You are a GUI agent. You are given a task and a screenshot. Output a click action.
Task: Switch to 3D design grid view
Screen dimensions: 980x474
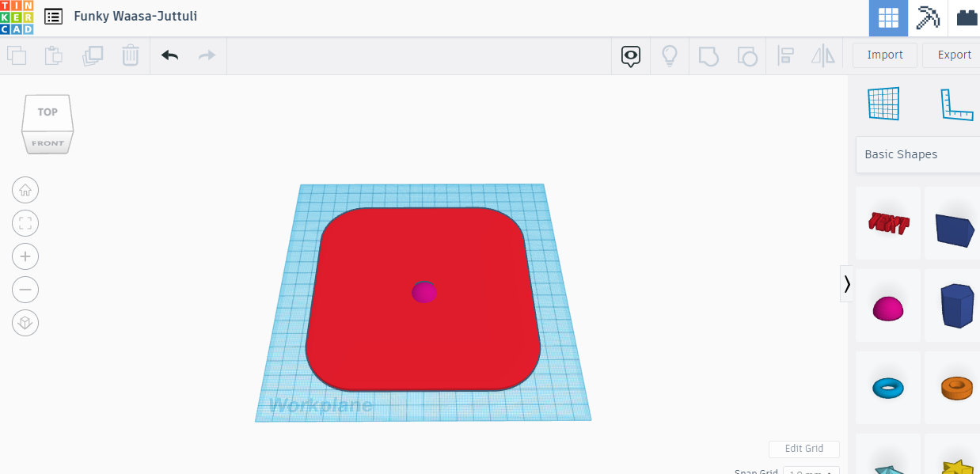coord(888,18)
